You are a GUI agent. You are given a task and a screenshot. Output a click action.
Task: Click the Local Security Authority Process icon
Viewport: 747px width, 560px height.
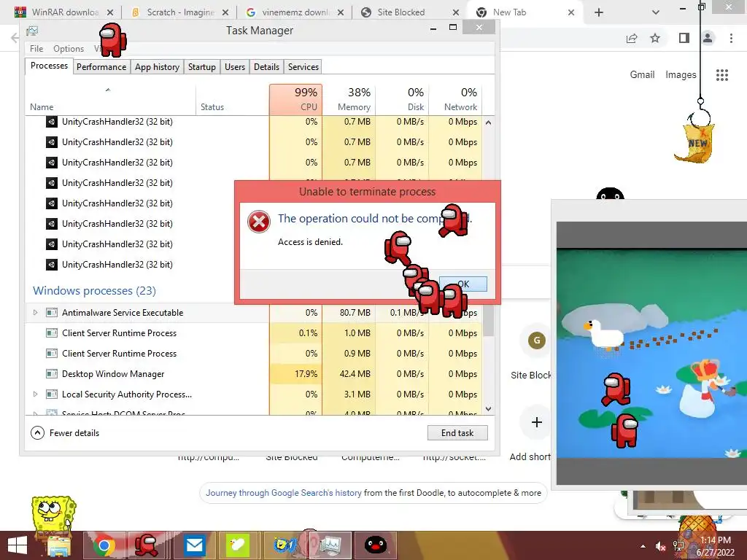click(x=52, y=394)
